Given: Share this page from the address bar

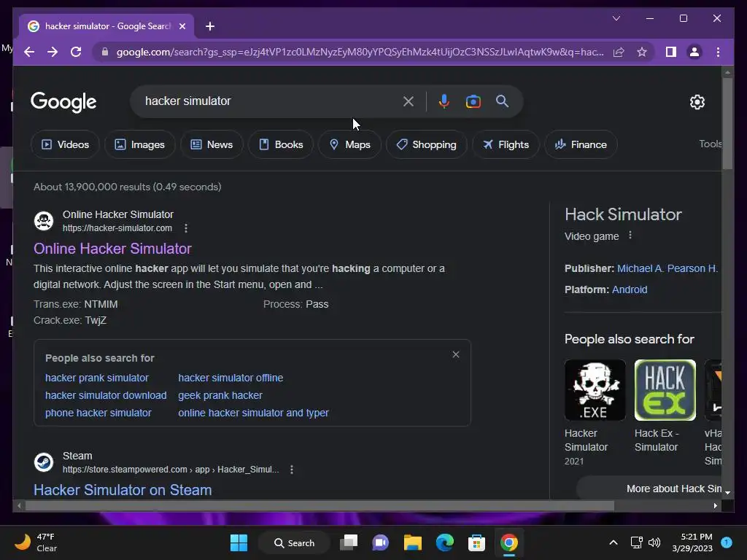Looking at the screenshot, I should tap(619, 52).
